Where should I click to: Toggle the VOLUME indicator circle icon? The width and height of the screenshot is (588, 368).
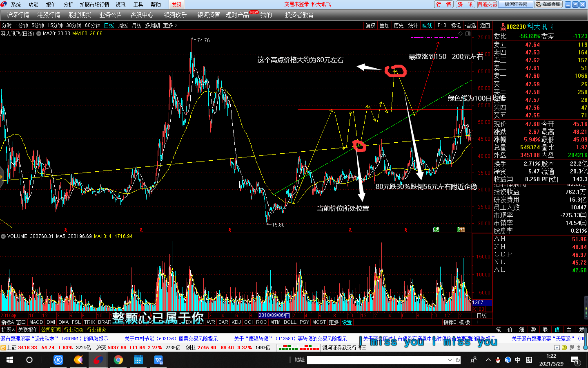tap(3, 236)
